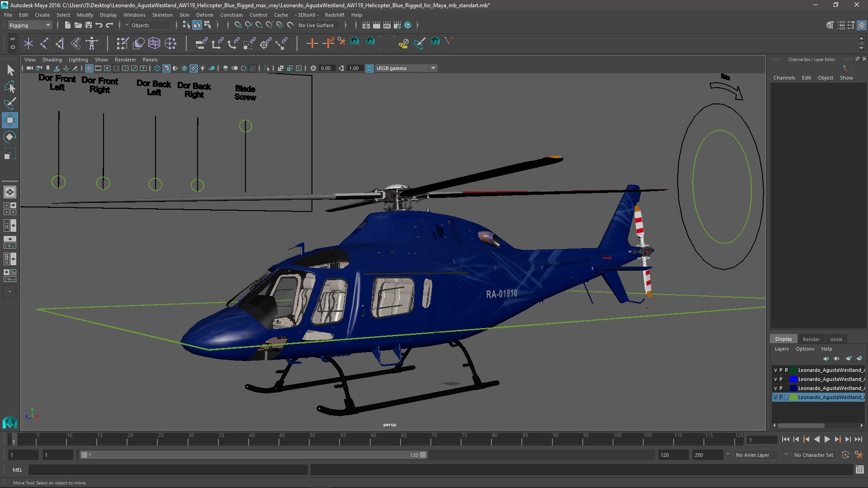Toggle textured display in viewport toolbar

tap(193, 68)
